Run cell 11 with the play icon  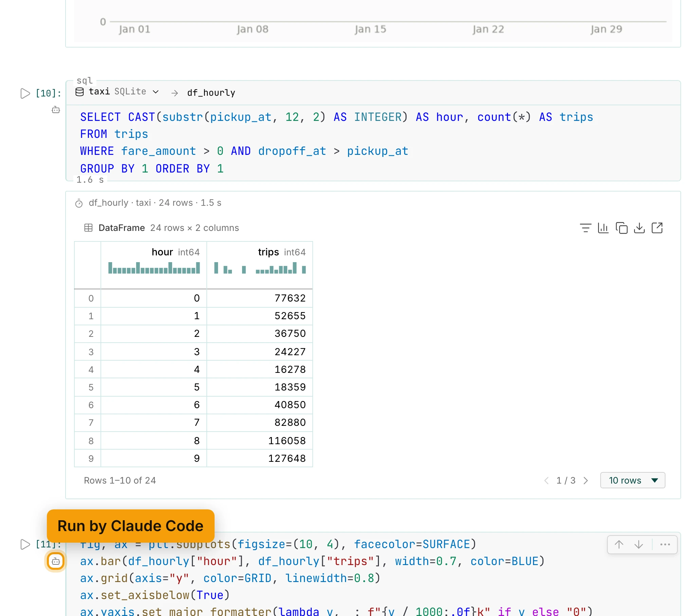(x=25, y=544)
